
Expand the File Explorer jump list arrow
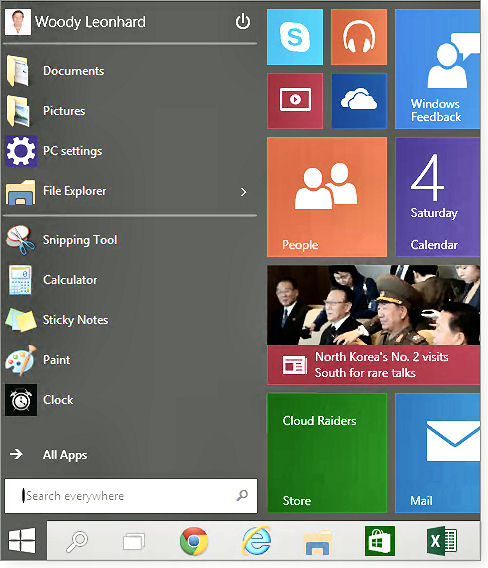(243, 192)
